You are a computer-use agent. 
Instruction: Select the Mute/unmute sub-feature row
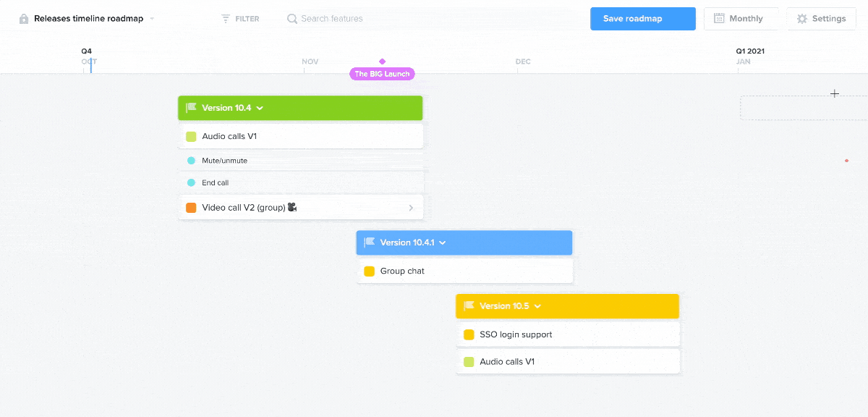[300, 161]
